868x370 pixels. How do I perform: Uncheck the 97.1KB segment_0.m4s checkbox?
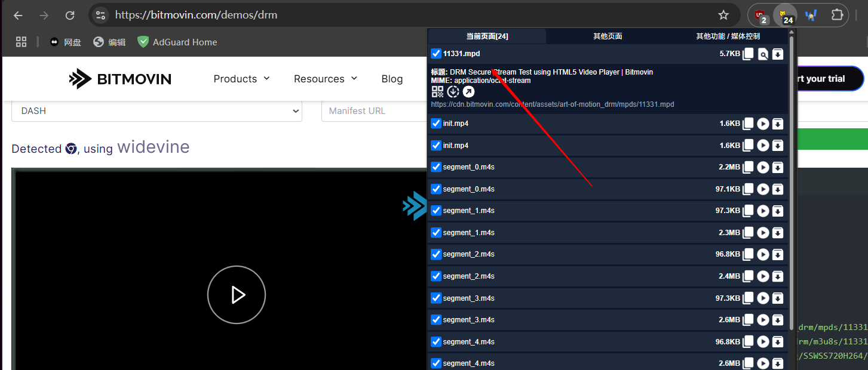(x=436, y=189)
